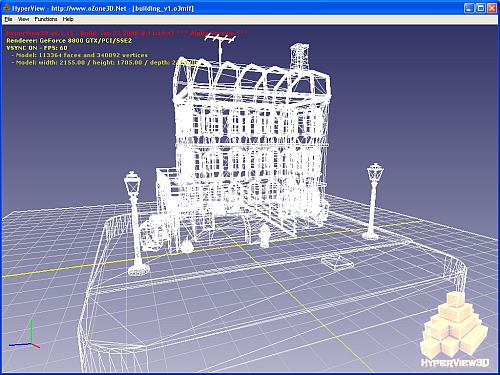The width and height of the screenshot is (500, 375).
Task: Click the model width/height/depth line
Action: point(104,63)
